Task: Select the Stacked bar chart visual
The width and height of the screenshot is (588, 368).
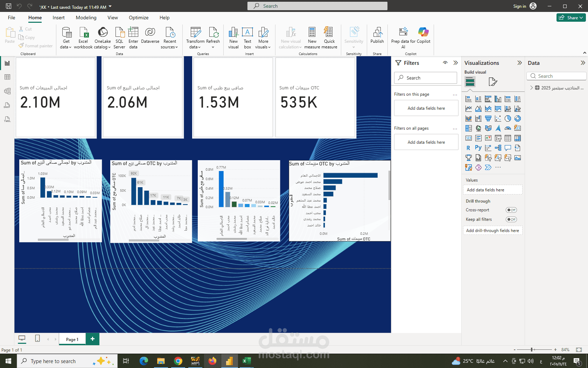Action: coord(468,99)
